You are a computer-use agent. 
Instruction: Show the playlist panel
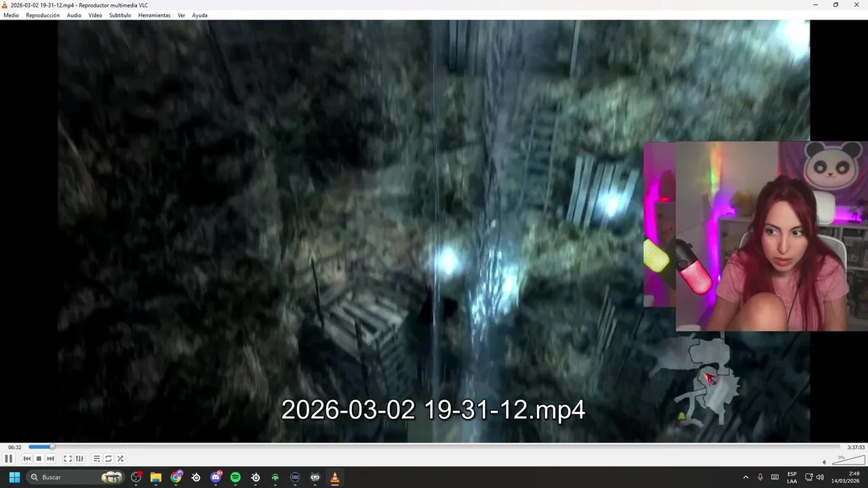pos(97,459)
